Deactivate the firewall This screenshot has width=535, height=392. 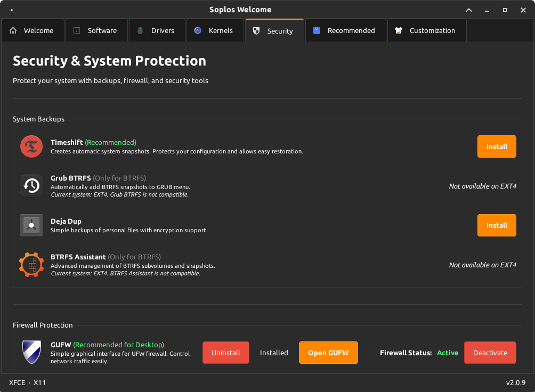490,353
